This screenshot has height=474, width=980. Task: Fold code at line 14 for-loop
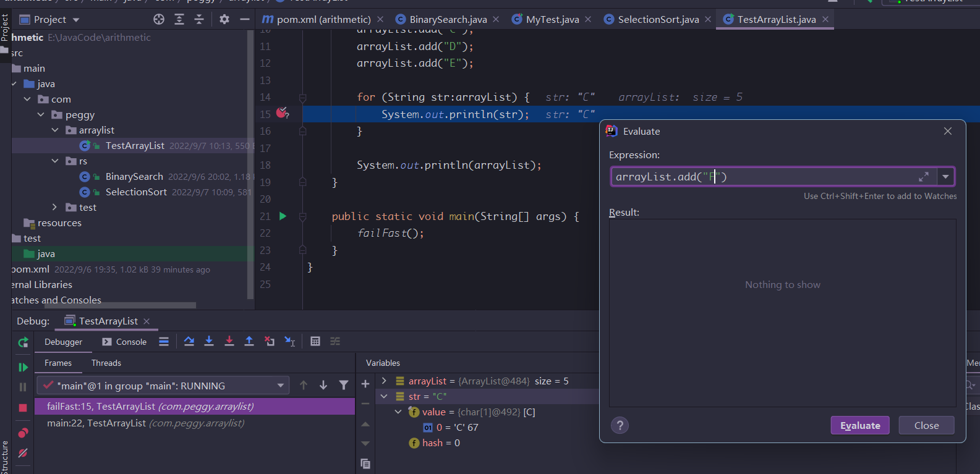(302, 98)
